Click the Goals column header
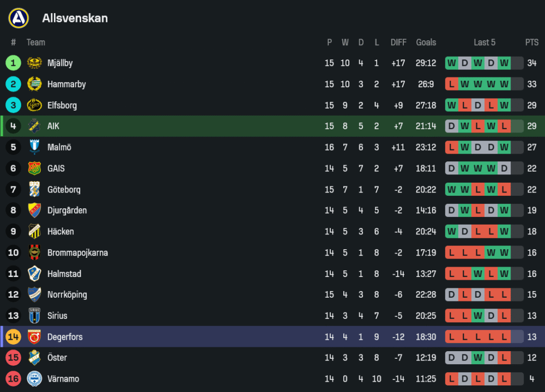The height and width of the screenshot is (392, 545). point(426,43)
